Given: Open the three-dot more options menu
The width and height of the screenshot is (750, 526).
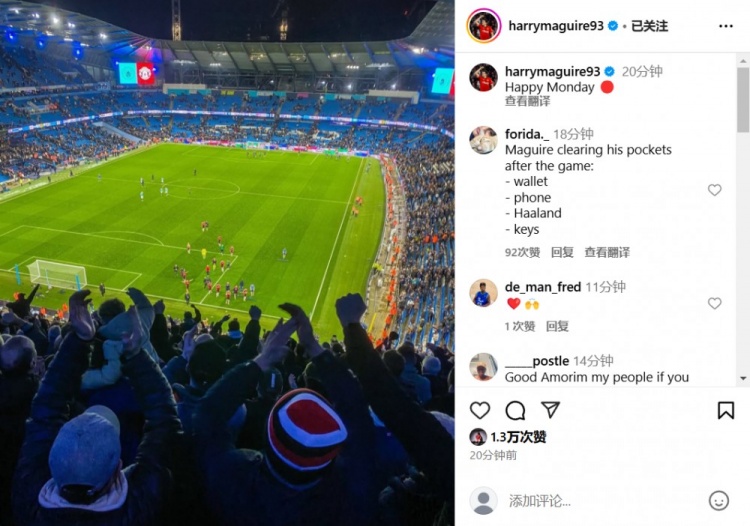Looking at the screenshot, I should click(726, 26).
